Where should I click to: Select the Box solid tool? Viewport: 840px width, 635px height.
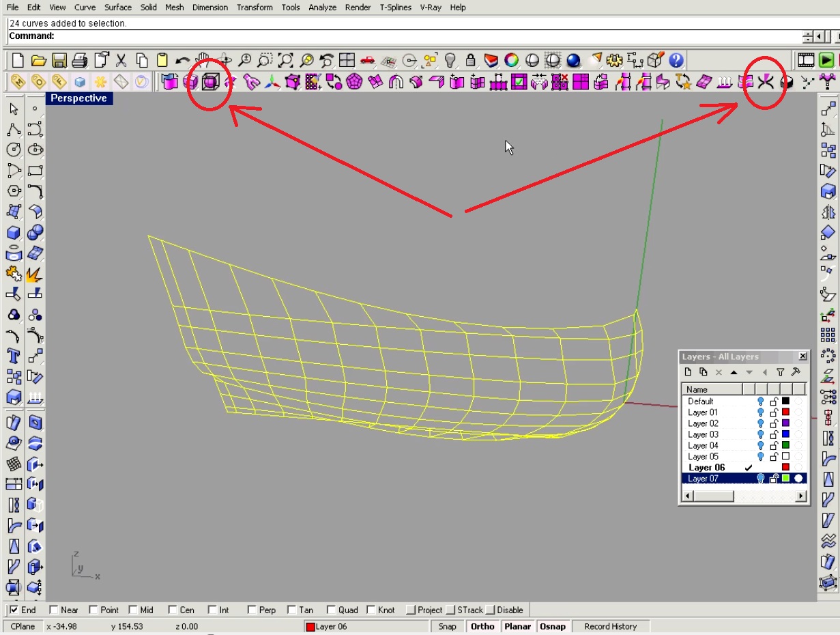(x=14, y=233)
